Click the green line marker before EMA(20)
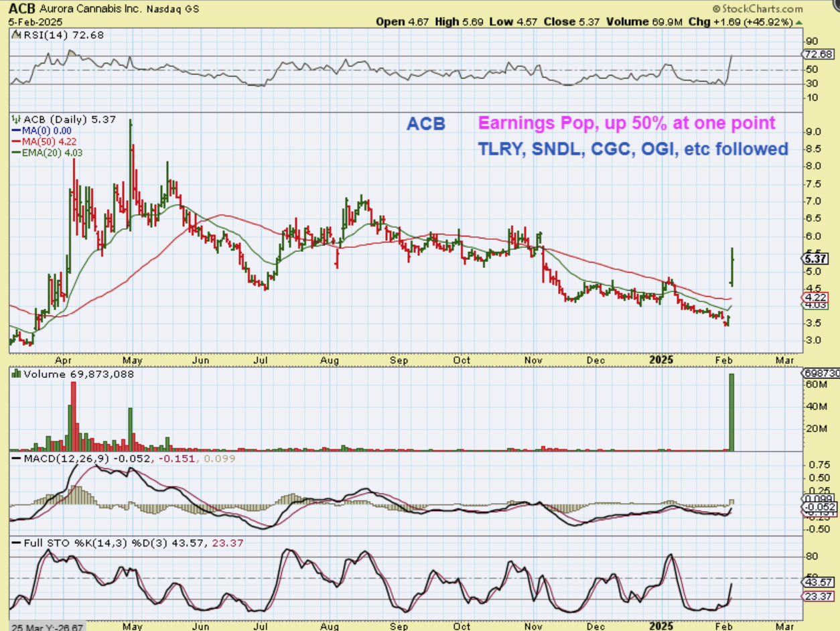 [15, 152]
